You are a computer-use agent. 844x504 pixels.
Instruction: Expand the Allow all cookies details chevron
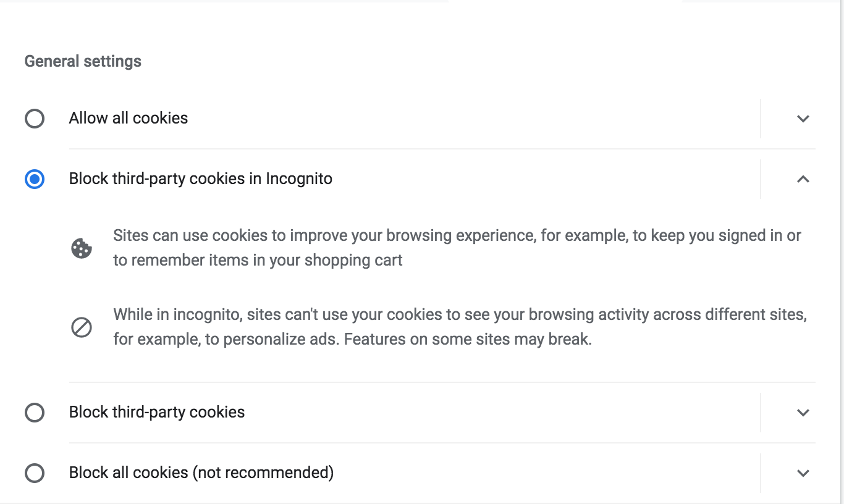tap(803, 119)
